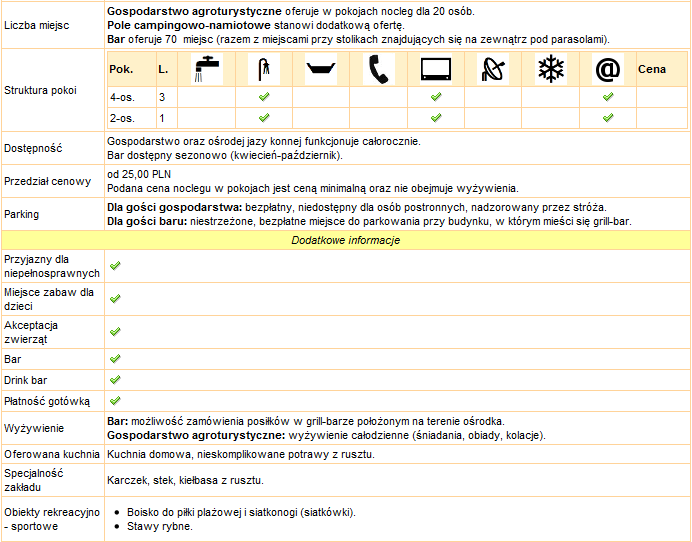Click the bathtub amenity icon
This screenshot has width=692, height=542.
coord(321,69)
